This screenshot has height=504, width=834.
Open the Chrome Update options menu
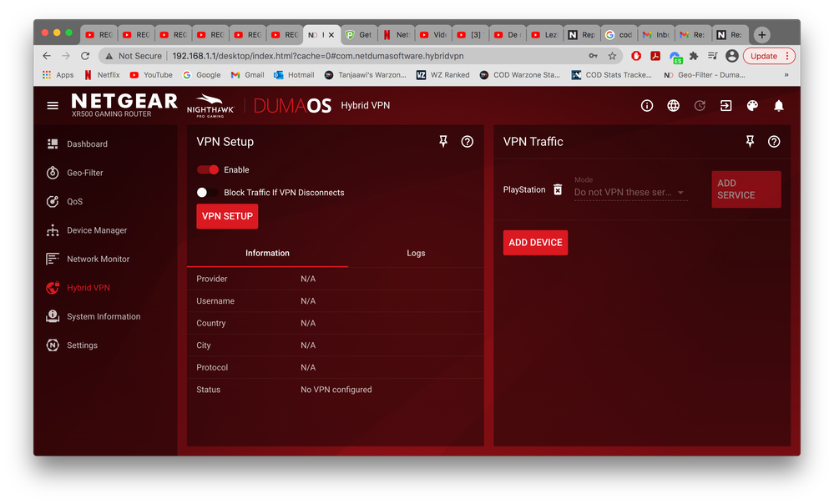point(787,55)
